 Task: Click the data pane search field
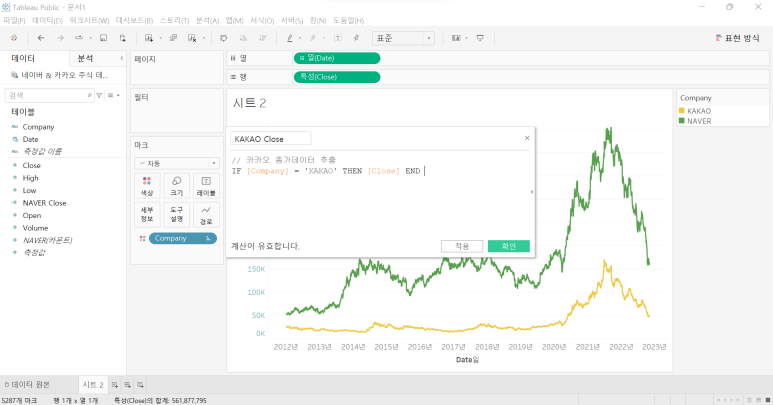(49, 95)
